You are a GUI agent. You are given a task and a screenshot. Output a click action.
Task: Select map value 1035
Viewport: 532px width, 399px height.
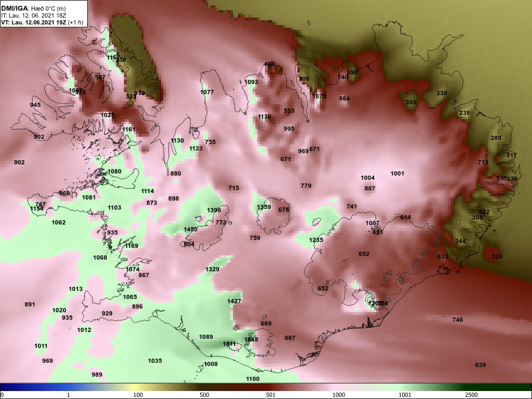(155, 361)
